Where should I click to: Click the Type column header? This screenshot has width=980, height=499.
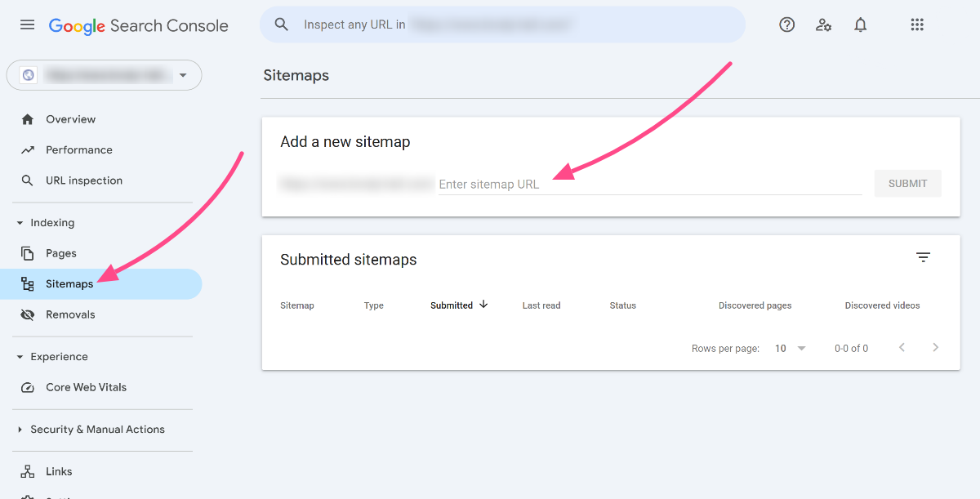pos(374,305)
